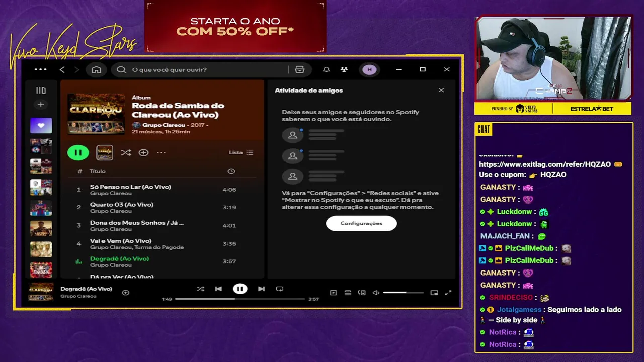Save album to library plus icon
644x362 pixels.
click(143, 152)
